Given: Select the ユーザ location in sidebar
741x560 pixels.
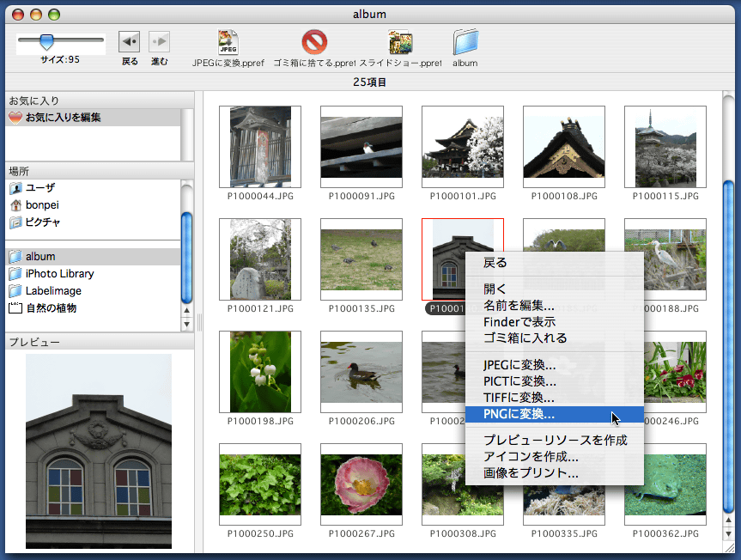Looking at the screenshot, I should click(x=39, y=188).
